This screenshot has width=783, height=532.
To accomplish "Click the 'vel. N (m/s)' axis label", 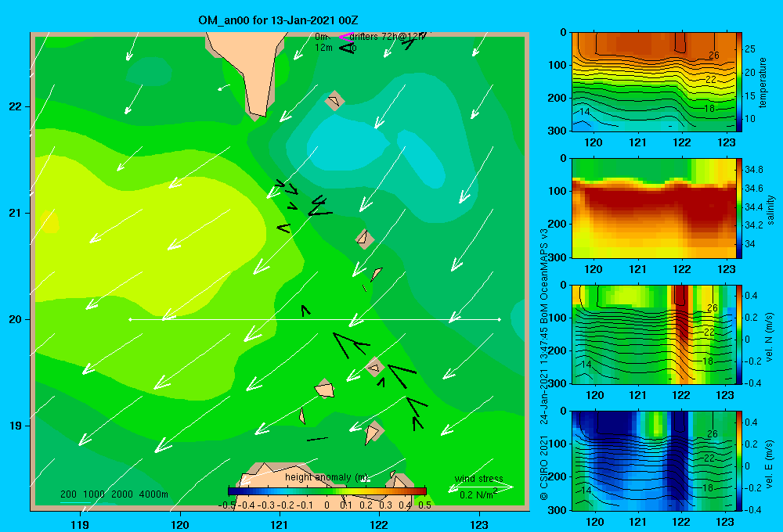I will (770, 337).
